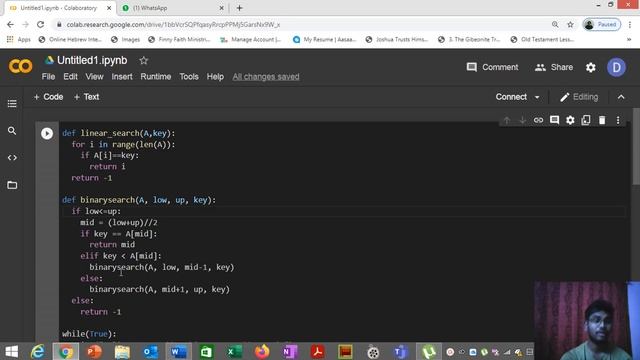Expand the Connect dropdown arrow
Viewport: 640px width, 360px height.
[537, 97]
